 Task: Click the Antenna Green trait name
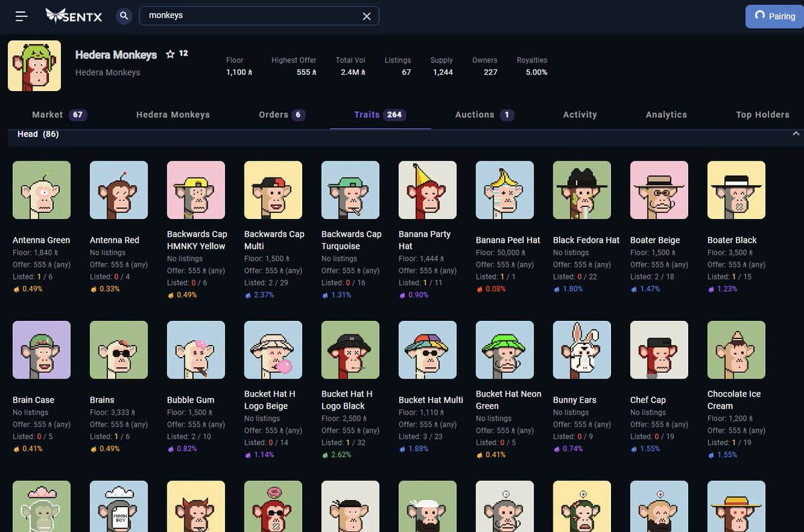[42, 240]
